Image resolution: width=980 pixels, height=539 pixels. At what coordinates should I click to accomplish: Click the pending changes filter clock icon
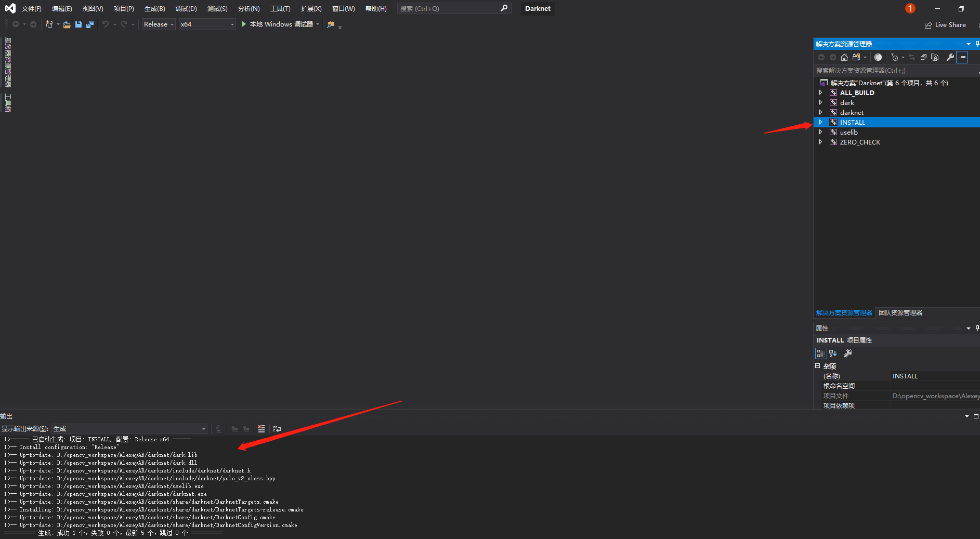895,57
